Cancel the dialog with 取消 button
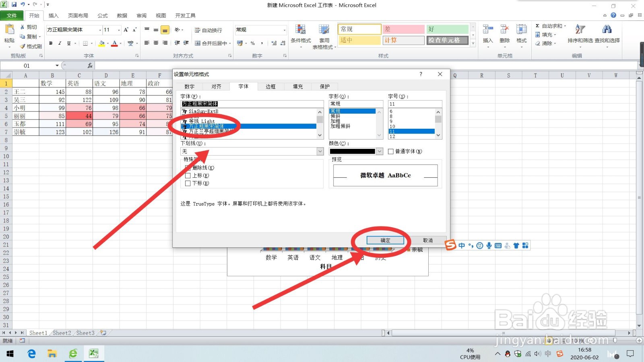The height and width of the screenshot is (362, 644). 427,240
